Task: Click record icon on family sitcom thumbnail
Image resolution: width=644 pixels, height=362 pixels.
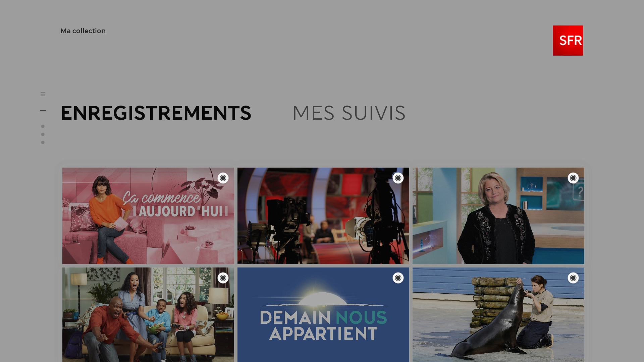Action: pyautogui.click(x=223, y=278)
